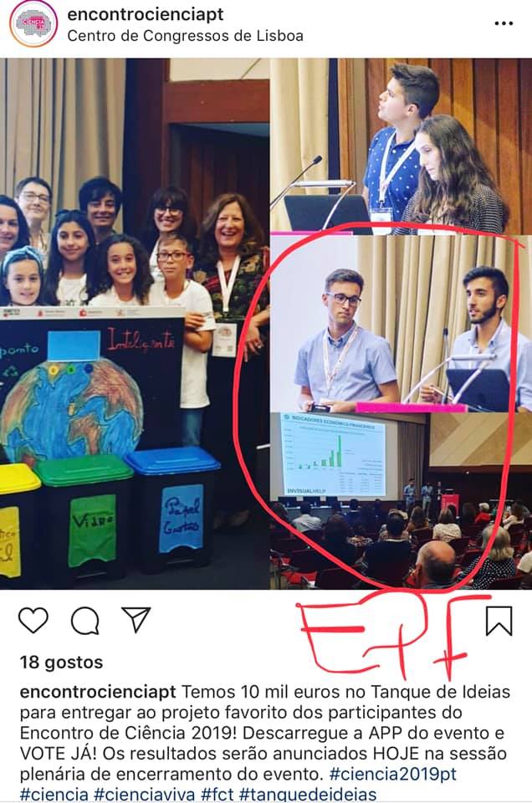Tap the circled photo of two young men
The image size is (532, 803).
[x=401, y=324]
